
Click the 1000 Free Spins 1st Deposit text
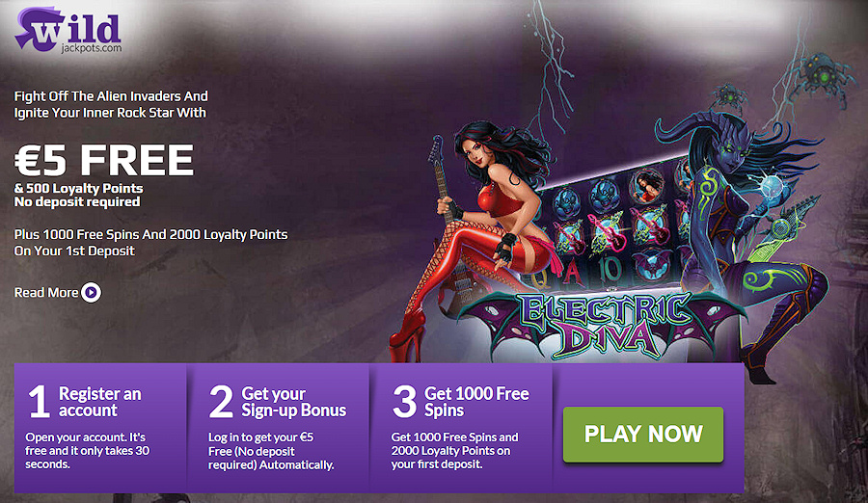pyautogui.click(x=150, y=243)
